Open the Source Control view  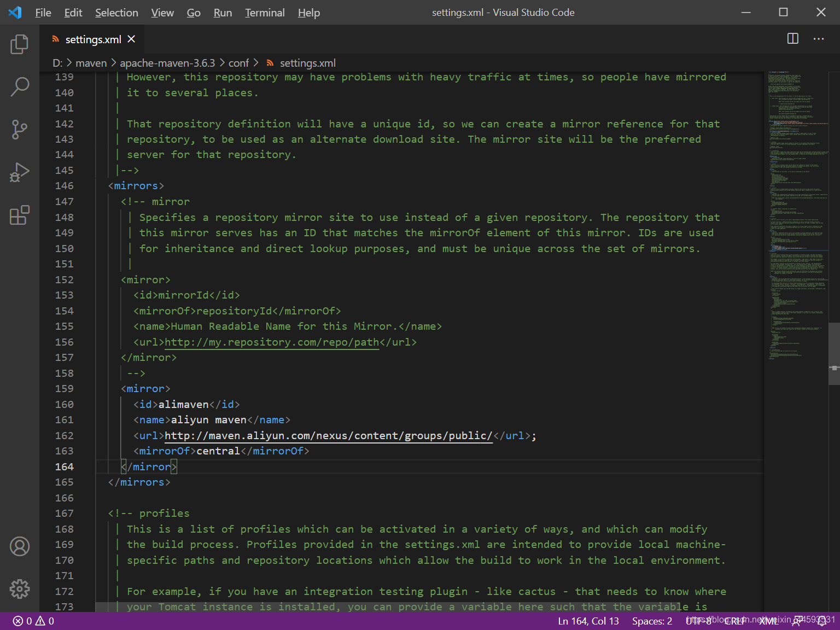(x=20, y=130)
